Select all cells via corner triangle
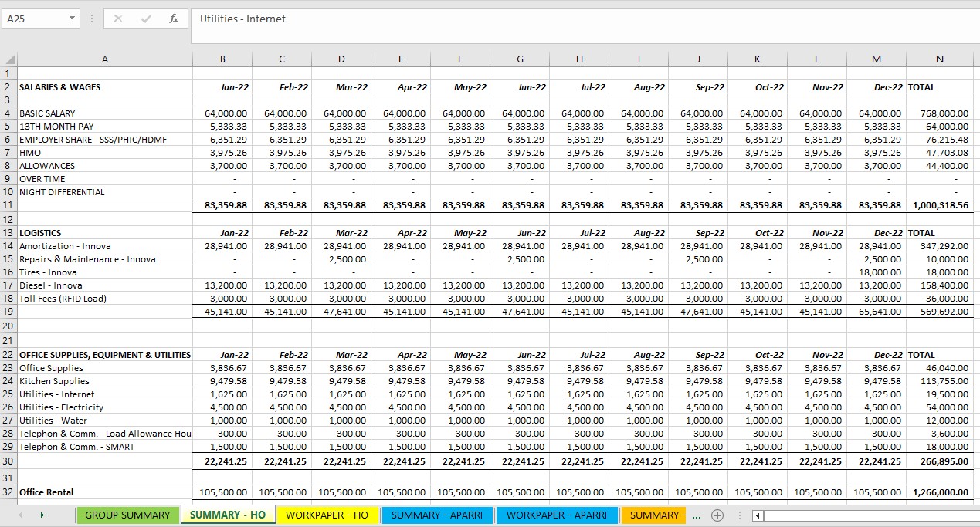The width and height of the screenshot is (980, 527). pyautogui.click(x=9, y=59)
